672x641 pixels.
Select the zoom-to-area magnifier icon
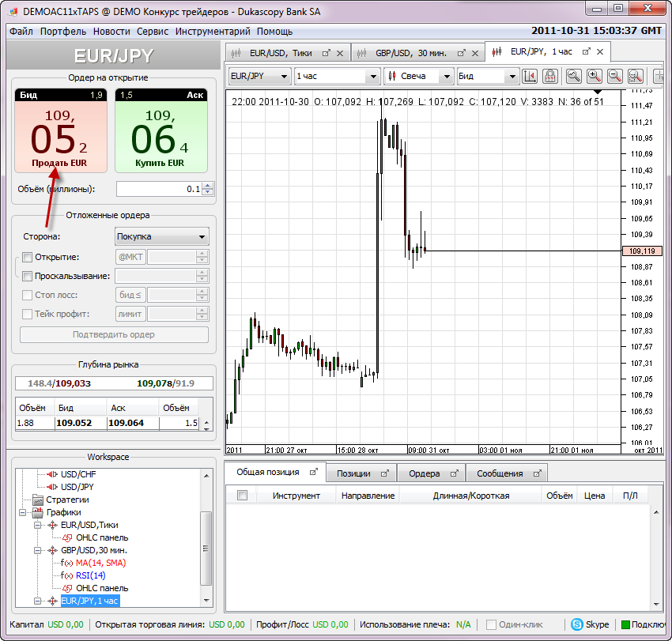(635, 76)
